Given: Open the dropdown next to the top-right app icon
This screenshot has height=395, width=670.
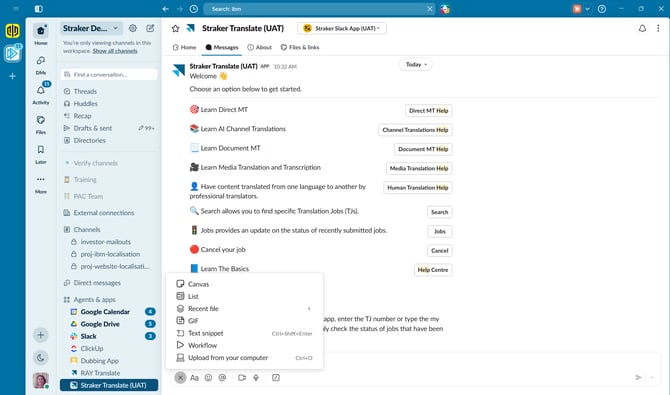Looking at the screenshot, I should [588, 9].
